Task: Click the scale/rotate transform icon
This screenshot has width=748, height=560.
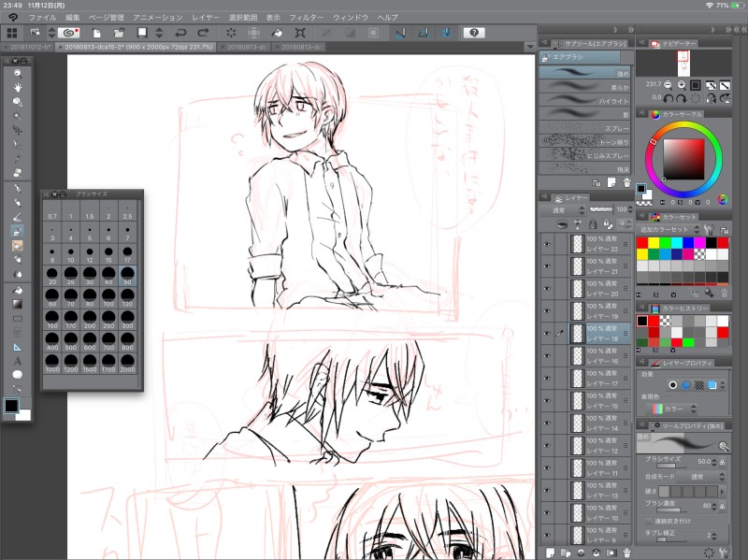Action: 300,33
